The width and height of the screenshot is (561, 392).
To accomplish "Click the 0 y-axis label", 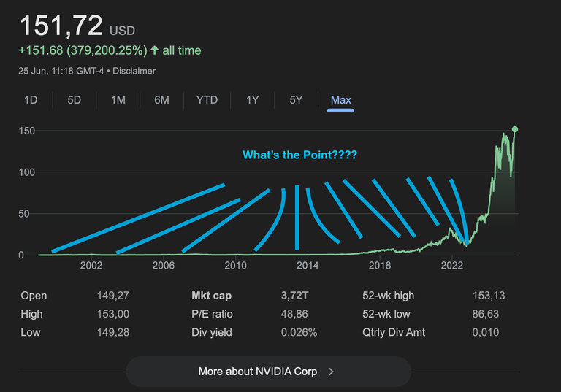I will coord(21,255).
